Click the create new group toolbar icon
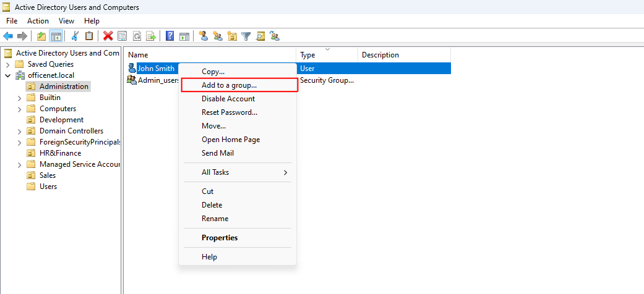The width and height of the screenshot is (644, 294). click(x=218, y=36)
